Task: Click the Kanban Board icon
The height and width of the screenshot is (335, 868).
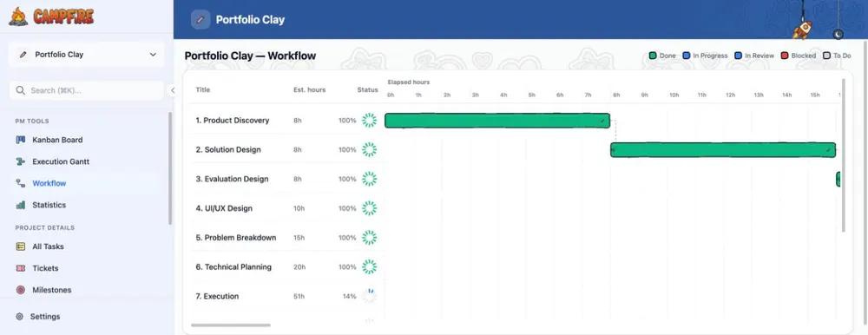Action: tap(21, 140)
